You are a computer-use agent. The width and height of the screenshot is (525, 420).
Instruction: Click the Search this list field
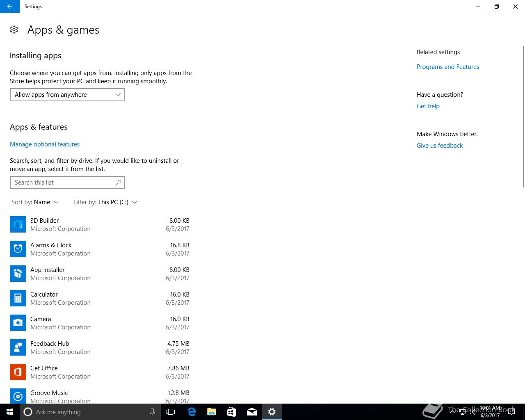[67, 183]
